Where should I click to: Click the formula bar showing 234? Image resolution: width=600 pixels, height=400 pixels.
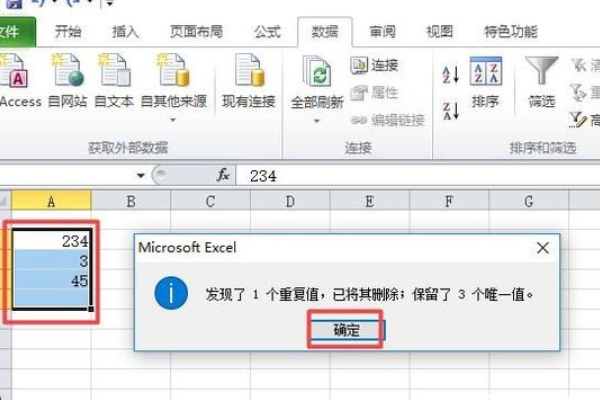click(x=418, y=176)
